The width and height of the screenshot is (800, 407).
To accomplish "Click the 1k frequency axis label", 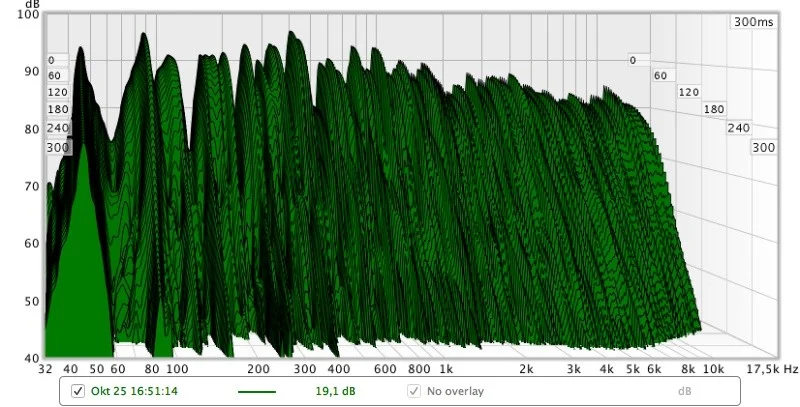I will click(446, 369).
